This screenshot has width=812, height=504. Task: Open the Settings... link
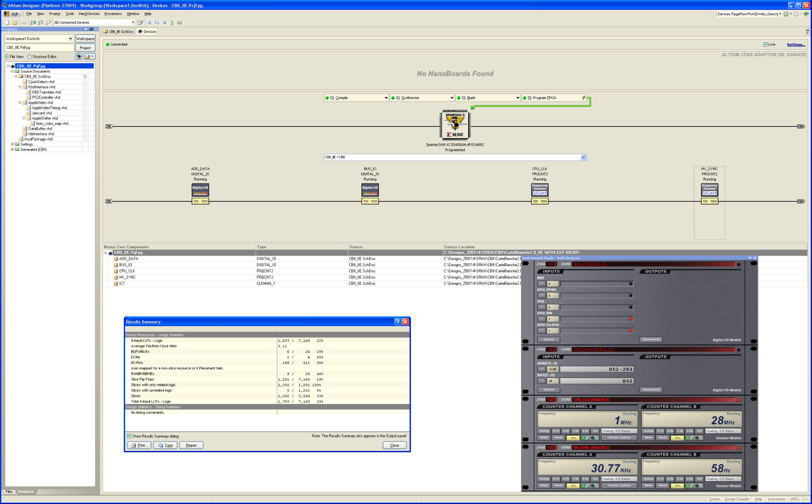(x=796, y=45)
